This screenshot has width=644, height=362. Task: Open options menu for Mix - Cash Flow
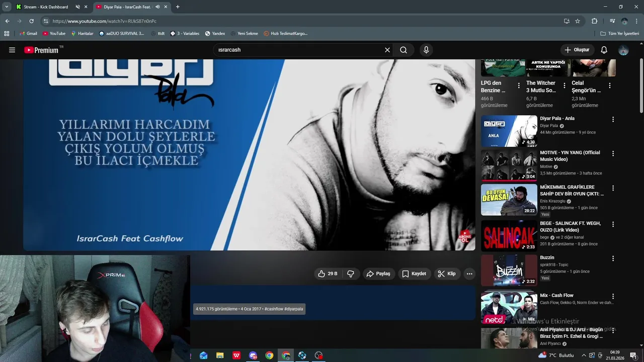click(613, 296)
